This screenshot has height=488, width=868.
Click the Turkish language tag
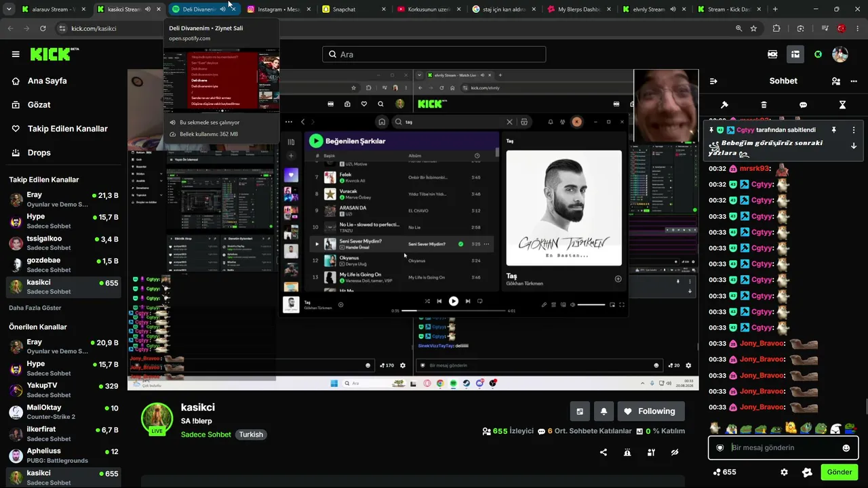coord(251,434)
